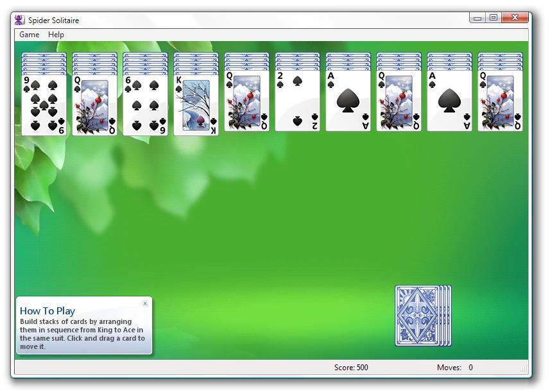Viewport: 550px width, 392px height.
Task: Select the Queen of spades in tenth column
Action: click(x=500, y=101)
